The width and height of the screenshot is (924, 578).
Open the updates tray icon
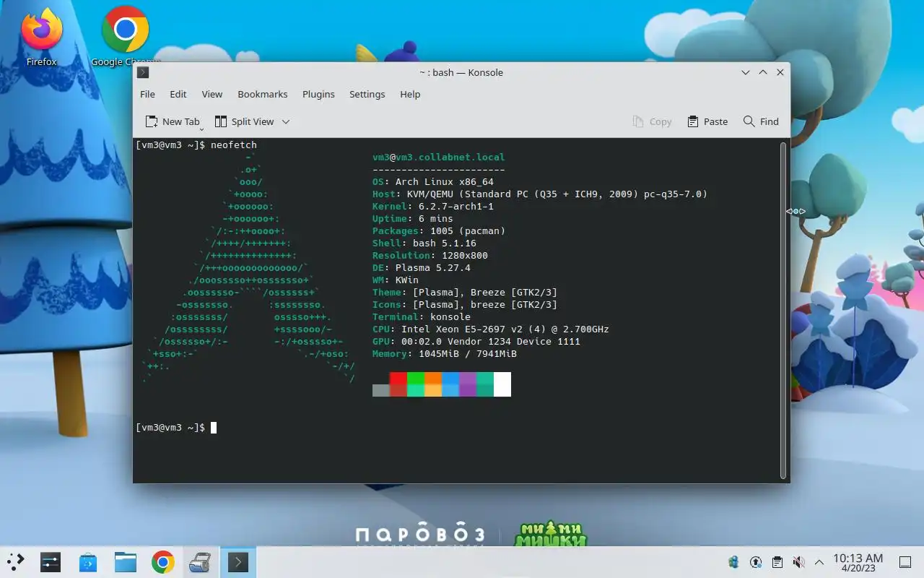[756, 562]
